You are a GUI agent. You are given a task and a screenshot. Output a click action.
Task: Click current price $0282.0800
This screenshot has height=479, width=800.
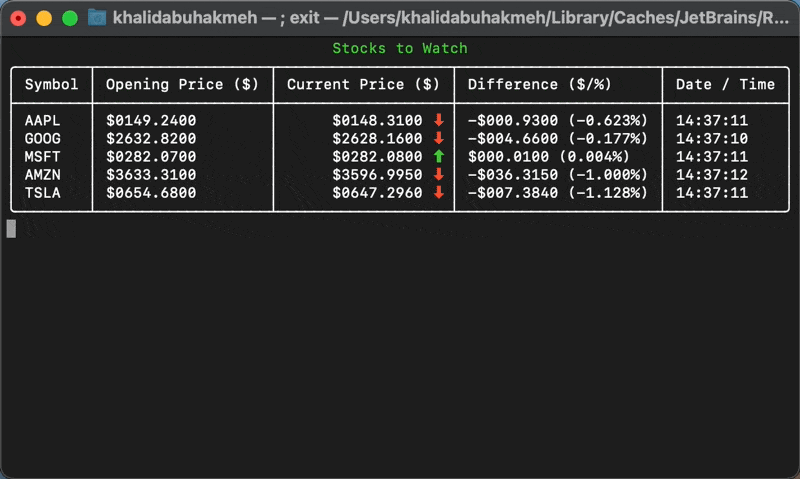click(378, 157)
